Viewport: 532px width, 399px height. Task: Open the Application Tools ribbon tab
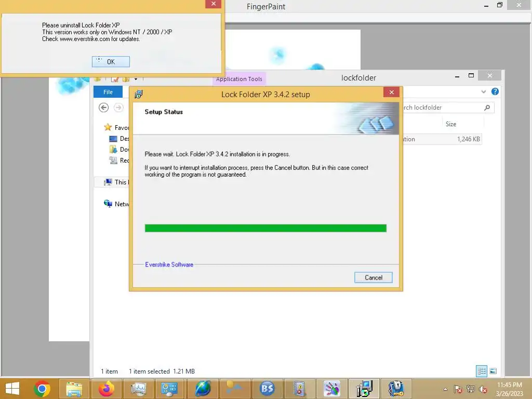click(x=239, y=79)
